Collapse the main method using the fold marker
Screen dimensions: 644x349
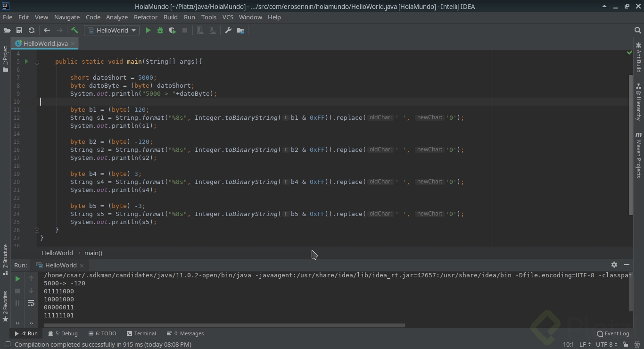click(x=37, y=62)
